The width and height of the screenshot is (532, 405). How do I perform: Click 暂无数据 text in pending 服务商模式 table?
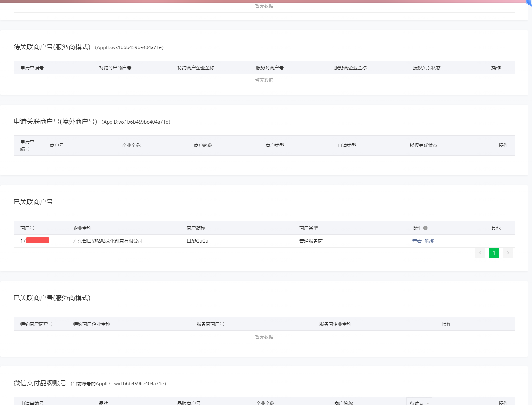[264, 80]
